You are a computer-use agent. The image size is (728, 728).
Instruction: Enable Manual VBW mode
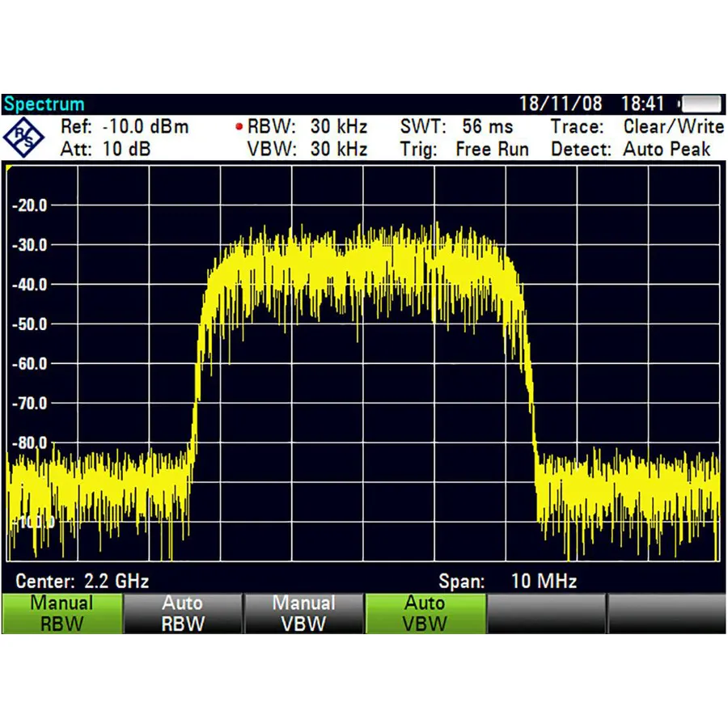[x=303, y=613]
